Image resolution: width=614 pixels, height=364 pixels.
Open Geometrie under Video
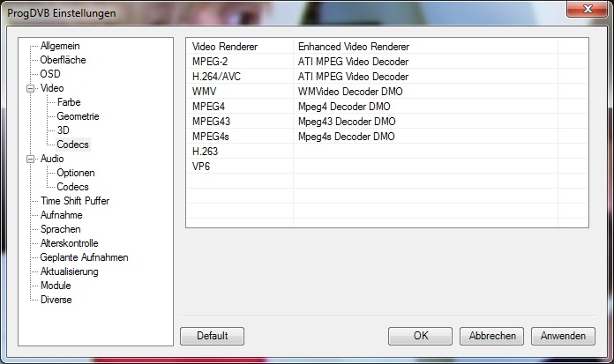tap(78, 116)
